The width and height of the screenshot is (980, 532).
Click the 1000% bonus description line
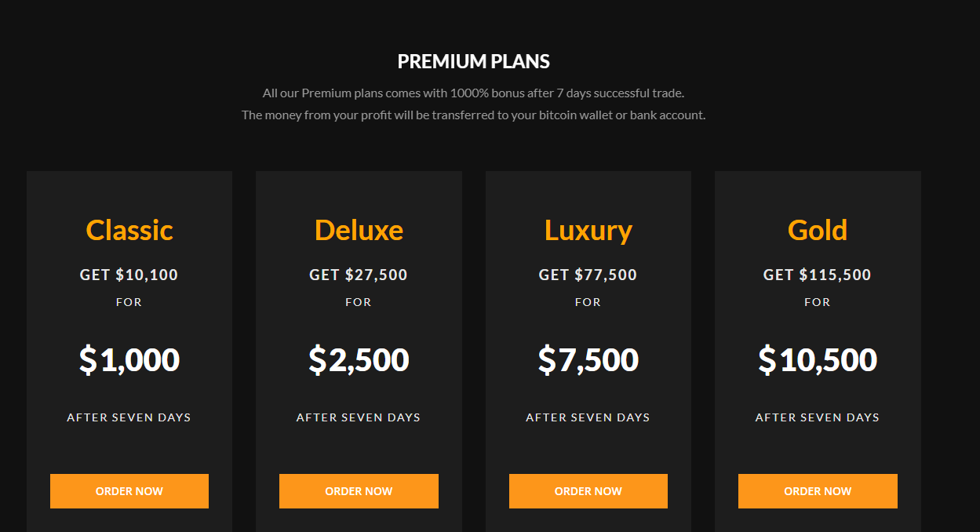point(474,93)
